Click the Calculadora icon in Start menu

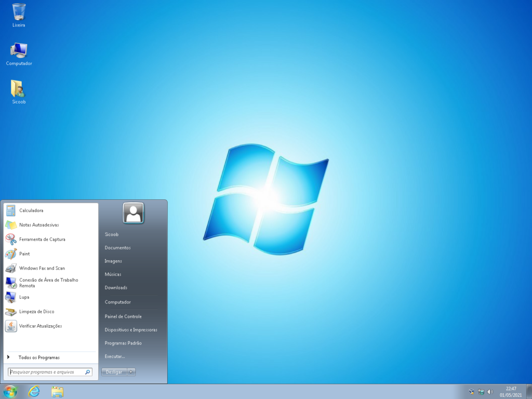11,210
